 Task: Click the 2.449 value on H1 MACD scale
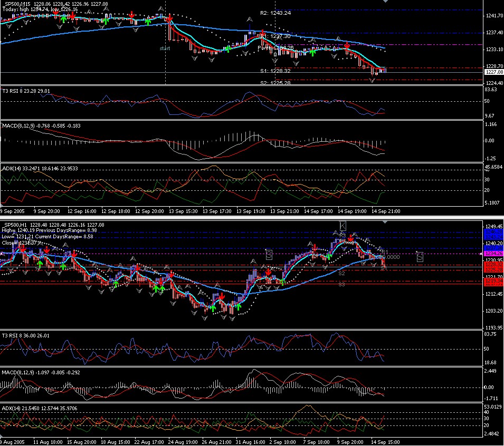pyautogui.click(x=490, y=371)
